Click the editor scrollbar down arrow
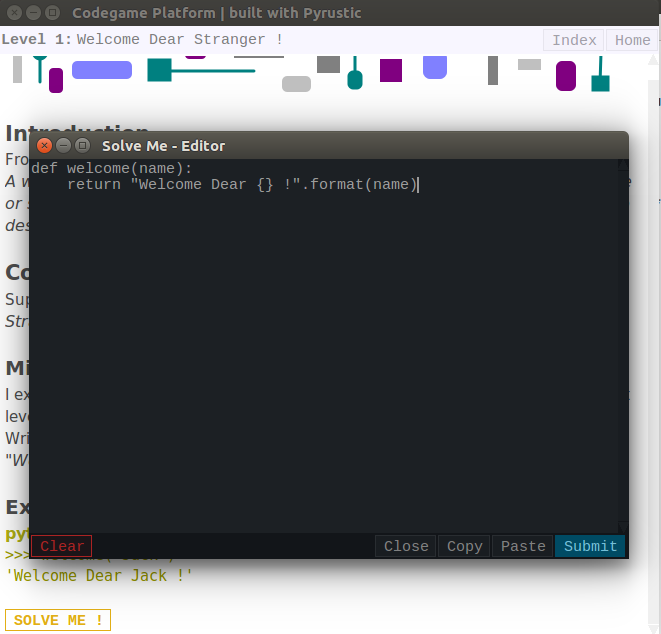The width and height of the screenshot is (661, 634). tap(623, 527)
